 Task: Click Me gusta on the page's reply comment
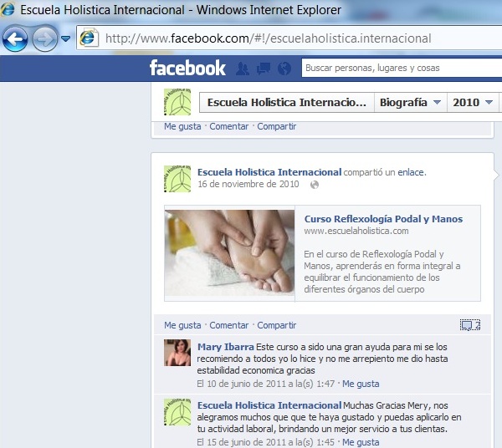pyautogui.click(x=361, y=442)
